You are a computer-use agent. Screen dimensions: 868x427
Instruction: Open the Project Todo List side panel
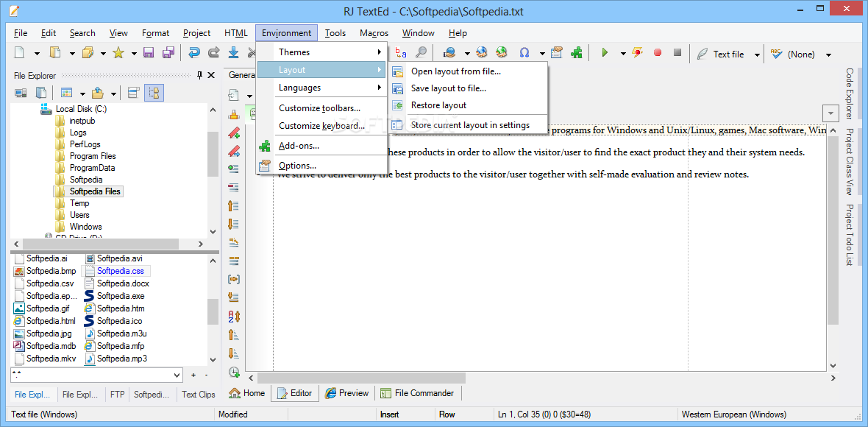[849, 235]
